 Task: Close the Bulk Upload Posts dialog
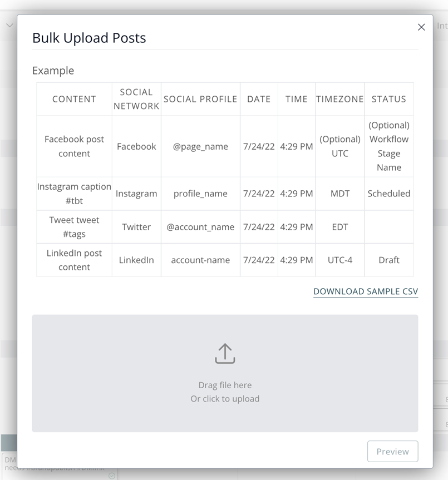(421, 27)
